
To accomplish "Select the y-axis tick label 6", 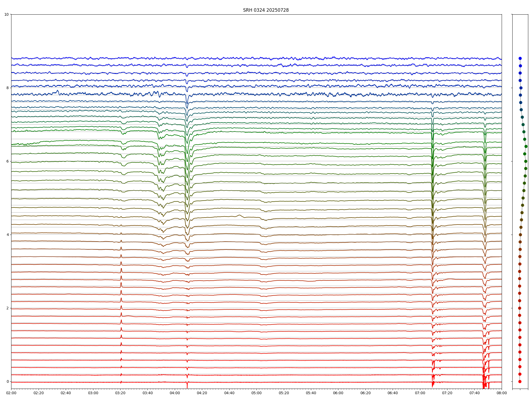I will point(7,161).
